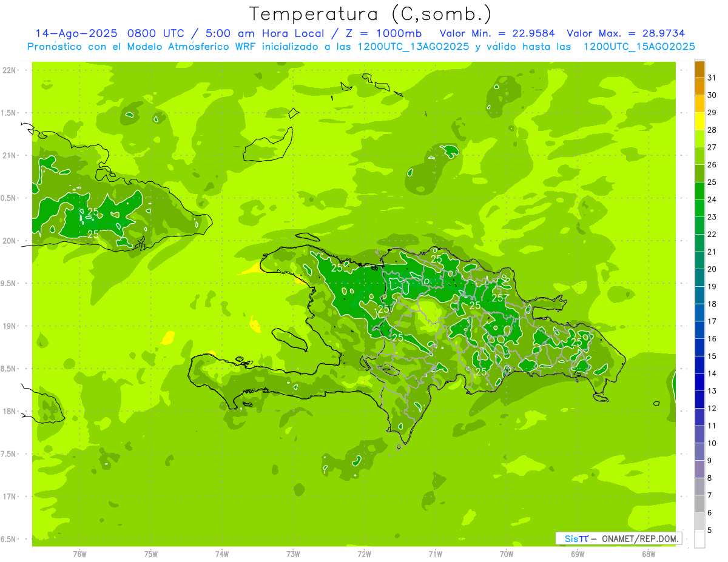Click the amber 29–30 colorbar swatch

pos(699,104)
